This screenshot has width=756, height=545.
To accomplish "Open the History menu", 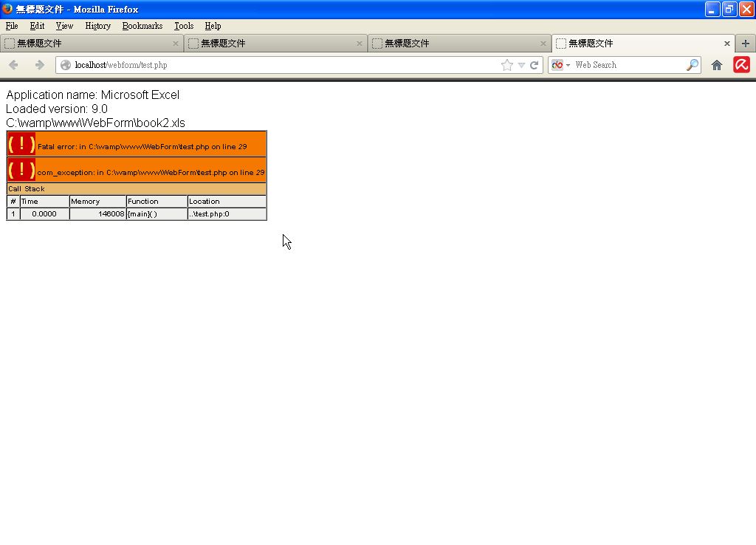I will (x=98, y=26).
